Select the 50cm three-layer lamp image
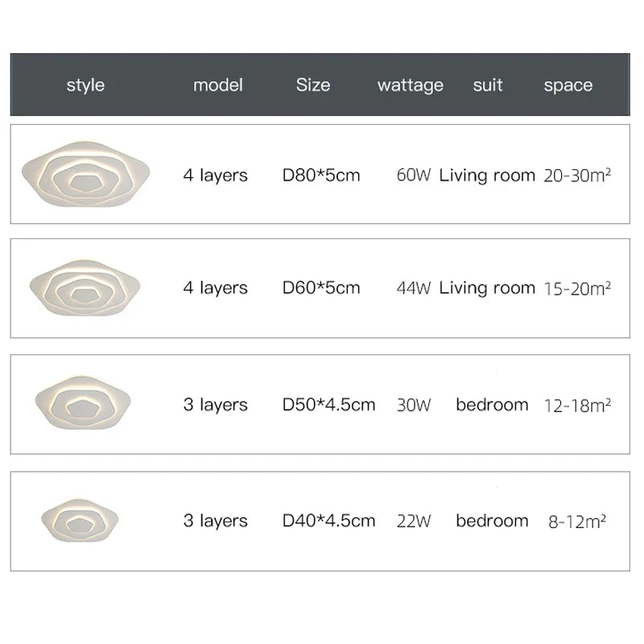 pos(85,404)
